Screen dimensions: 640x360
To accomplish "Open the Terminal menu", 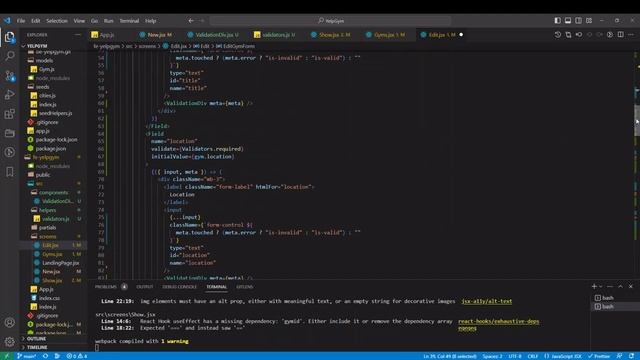I will (x=129, y=21).
